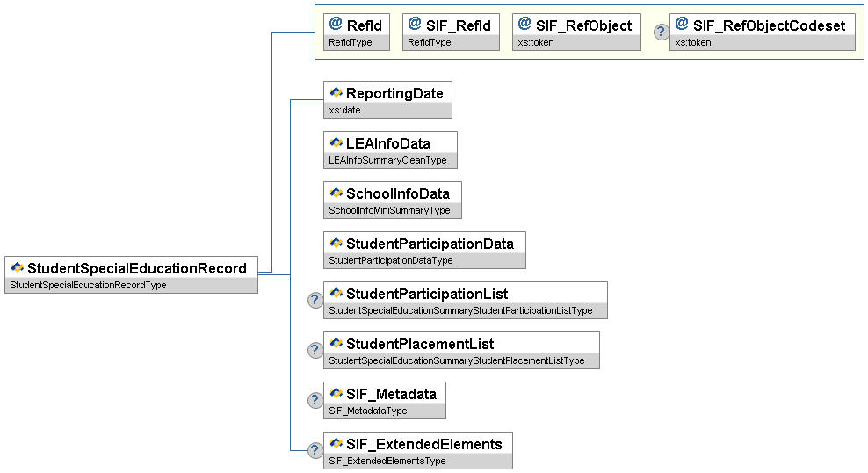
Task: Click the question mark icon beside SIF_Metadata
Action: pyautogui.click(x=315, y=401)
